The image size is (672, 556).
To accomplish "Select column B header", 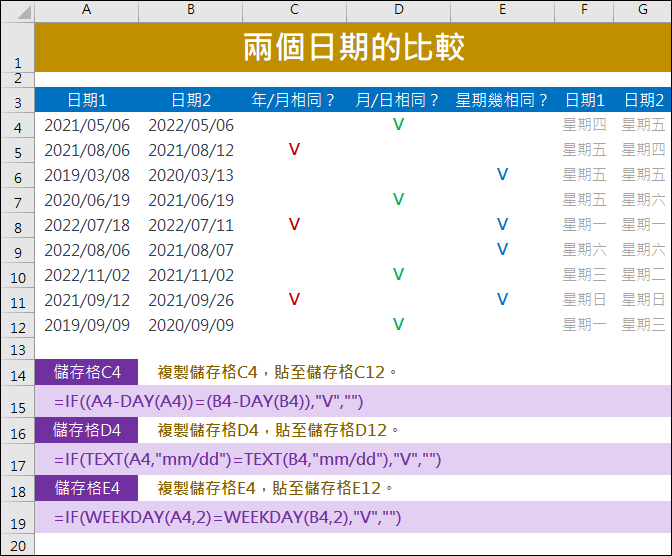I will pos(191,11).
